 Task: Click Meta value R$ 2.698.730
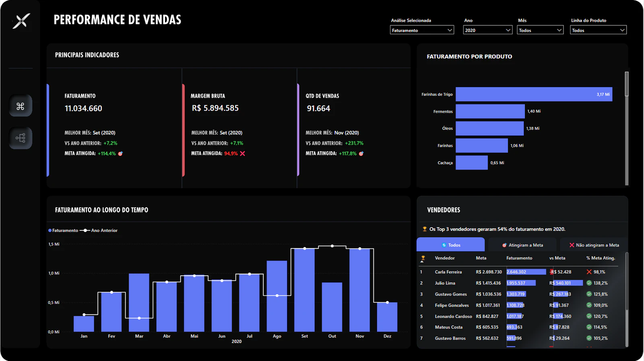tap(489, 272)
